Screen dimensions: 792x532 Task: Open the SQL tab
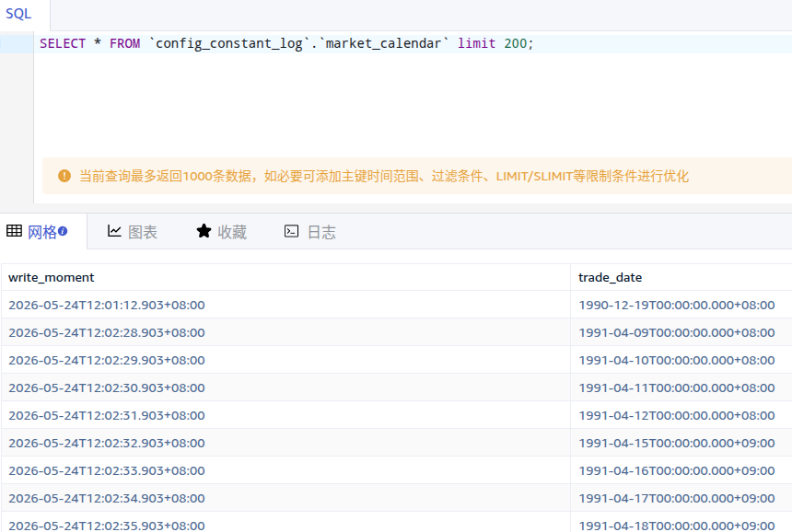coord(18,14)
